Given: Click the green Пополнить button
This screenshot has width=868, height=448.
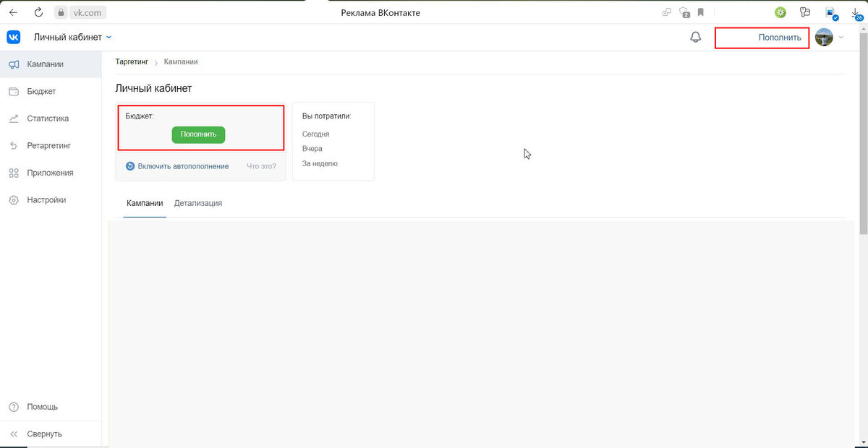Looking at the screenshot, I should (198, 134).
